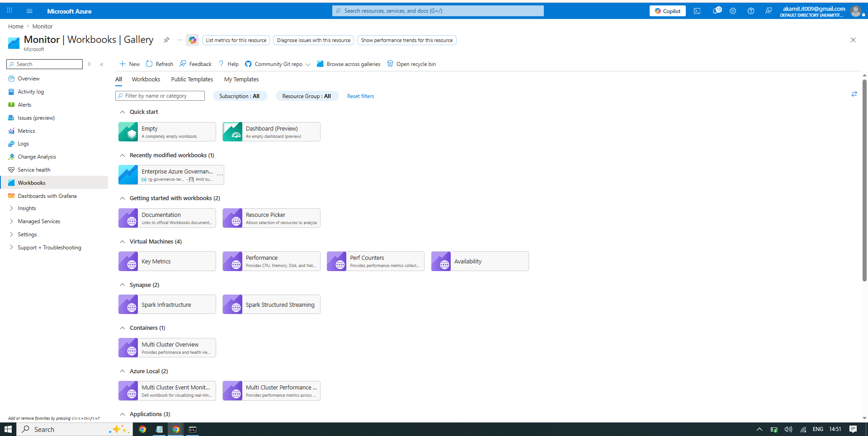
Task: Open volume control in system tray
Action: (788, 429)
